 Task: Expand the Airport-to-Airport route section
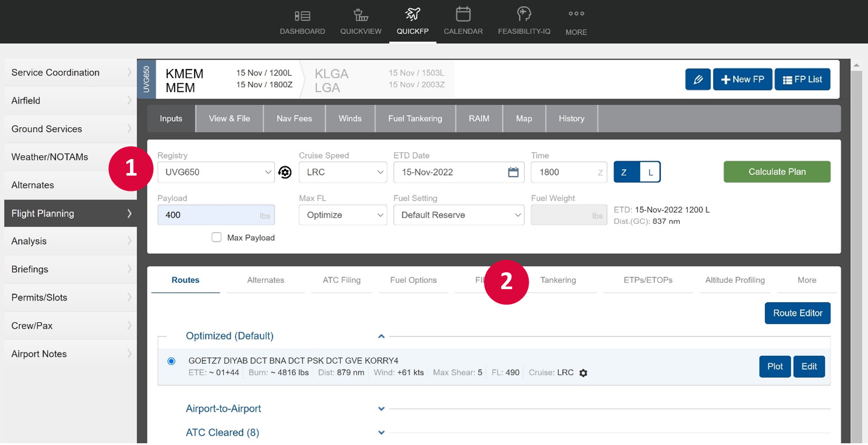(381, 409)
